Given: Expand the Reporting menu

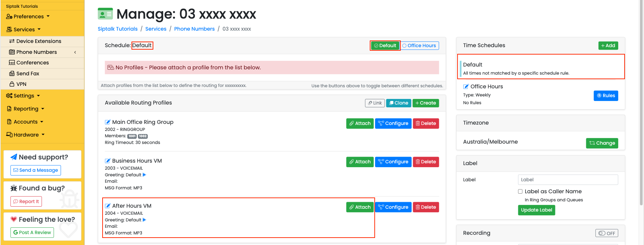Looking at the screenshot, I should click(25, 109).
